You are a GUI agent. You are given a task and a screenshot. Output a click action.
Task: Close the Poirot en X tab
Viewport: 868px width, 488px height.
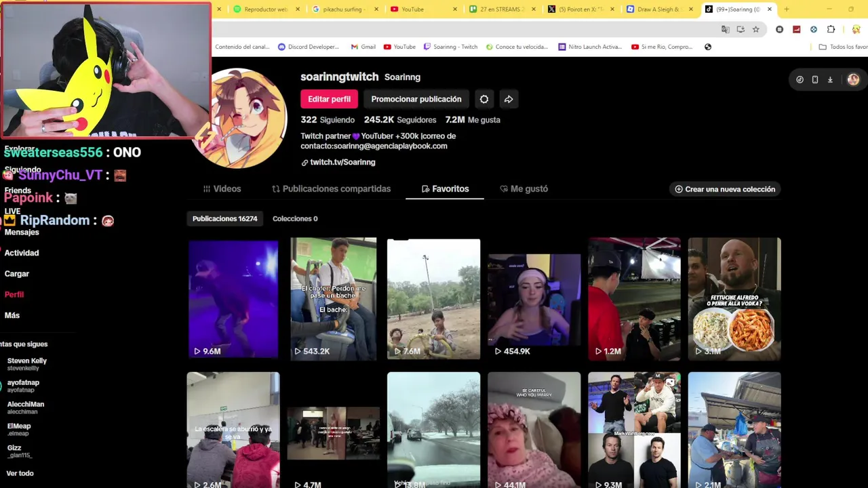(613, 9)
